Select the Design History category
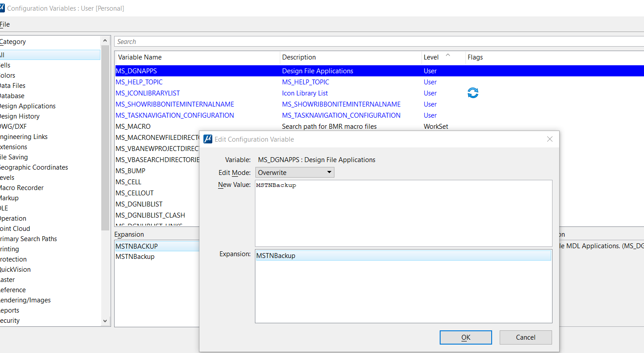The width and height of the screenshot is (644, 353). [x=20, y=116]
